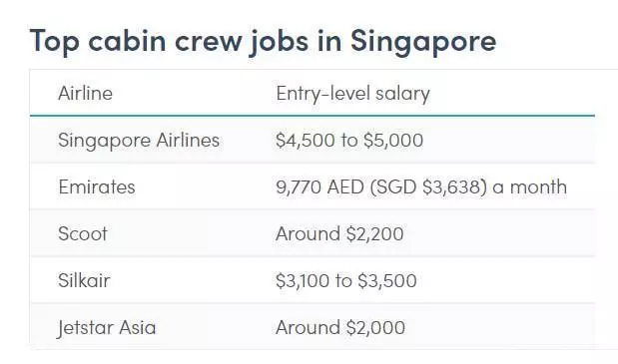Click the 9,770 AED salary text

click(x=319, y=186)
